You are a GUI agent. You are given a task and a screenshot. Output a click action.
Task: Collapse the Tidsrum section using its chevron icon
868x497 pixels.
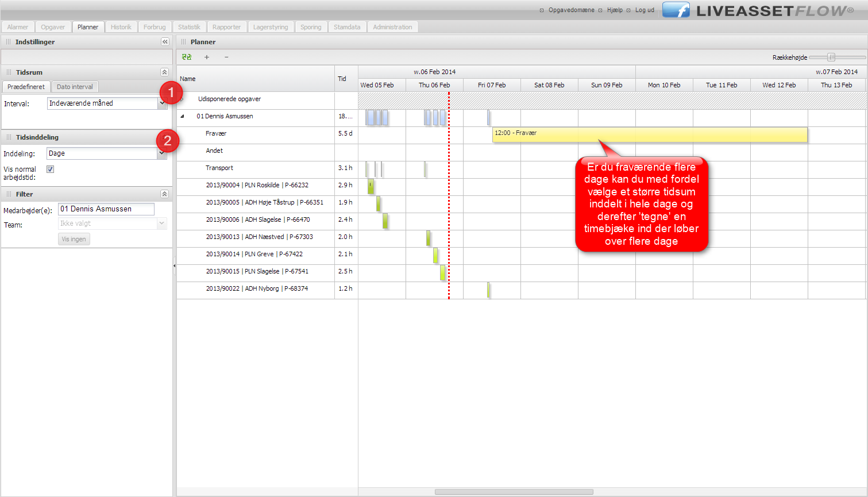click(164, 72)
